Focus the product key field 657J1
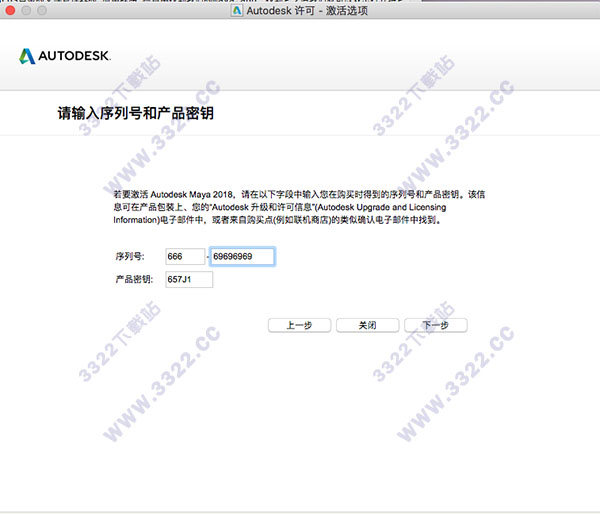The height and width of the screenshot is (514, 600). (x=189, y=279)
